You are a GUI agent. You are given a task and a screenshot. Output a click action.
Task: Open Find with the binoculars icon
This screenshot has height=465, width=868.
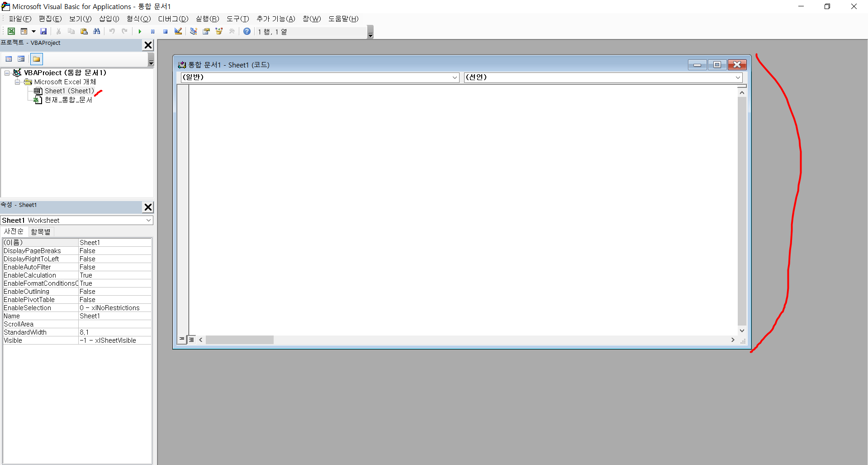pos(96,31)
